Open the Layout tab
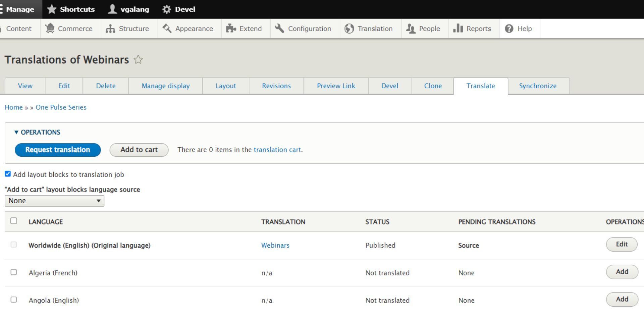Image resolution: width=644 pixels, height=310 pixels. click(x=226, y=86)
